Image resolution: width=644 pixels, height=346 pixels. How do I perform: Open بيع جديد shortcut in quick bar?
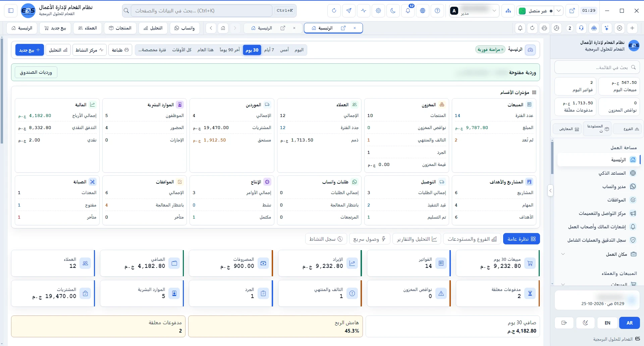pos(55,28)
